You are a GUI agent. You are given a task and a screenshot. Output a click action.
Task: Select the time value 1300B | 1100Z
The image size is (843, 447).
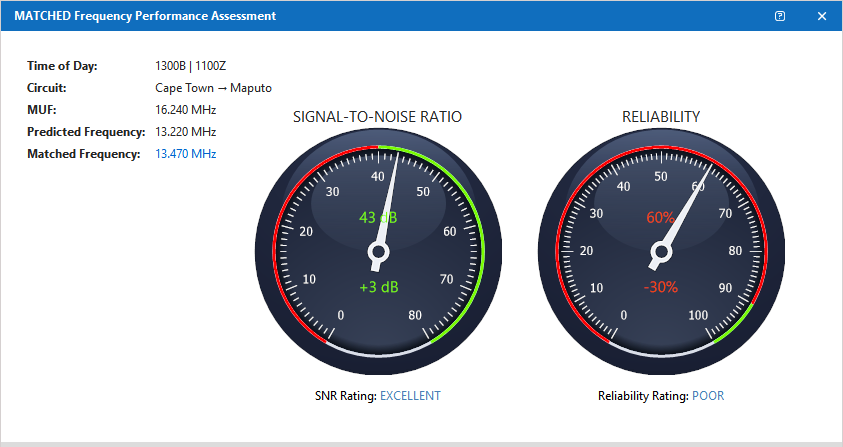(x=190, y=66)
